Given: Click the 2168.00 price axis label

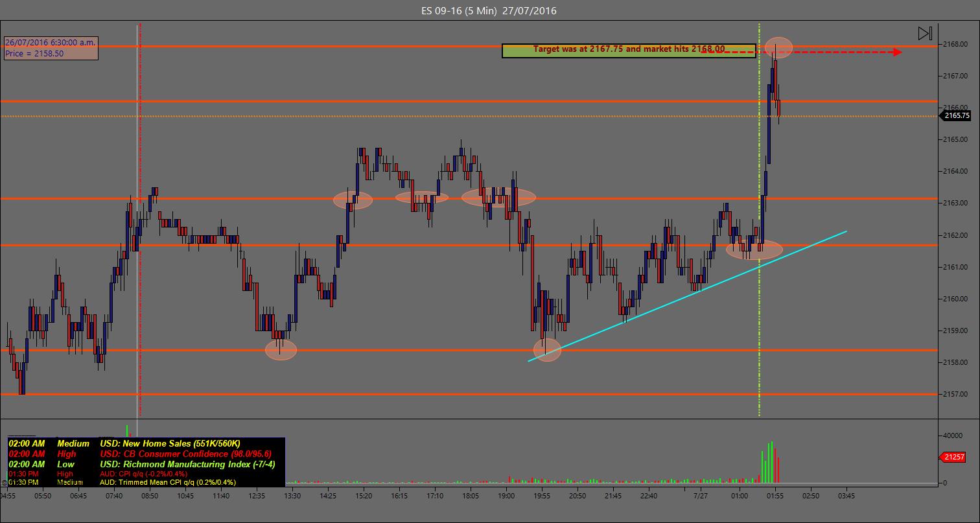Looking at the screenshot, I should point(956,44).
